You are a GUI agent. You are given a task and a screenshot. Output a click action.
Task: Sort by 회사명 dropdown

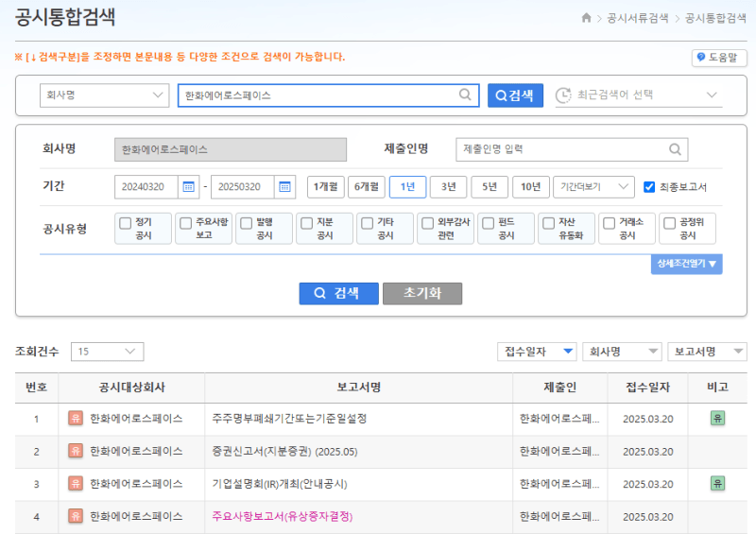coord(622,352)
